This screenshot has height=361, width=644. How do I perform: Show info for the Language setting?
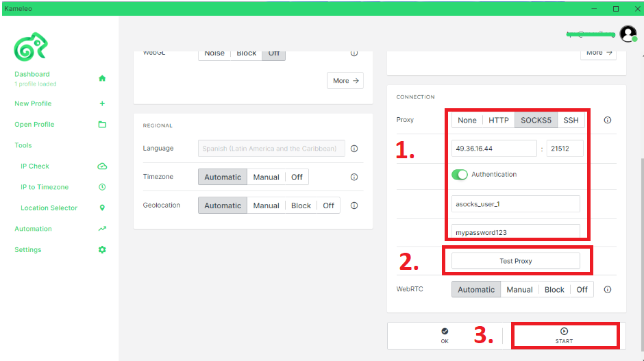coord(354,149)
